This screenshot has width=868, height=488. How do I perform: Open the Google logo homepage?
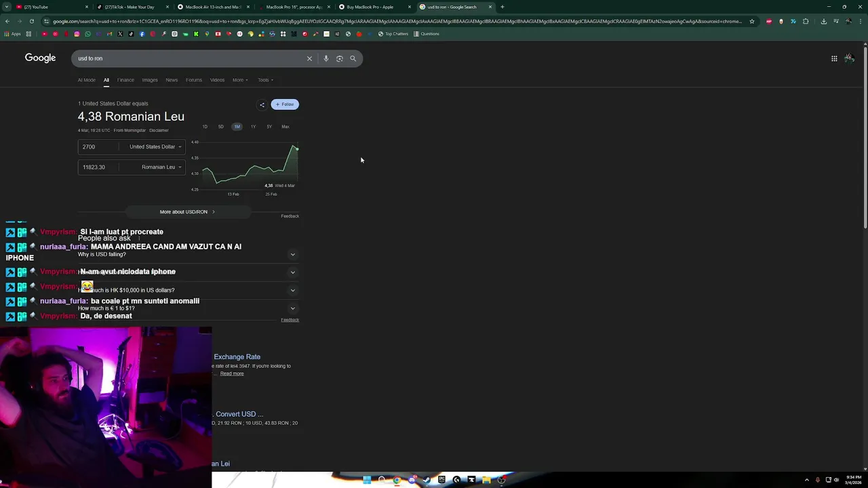[40, 58]
